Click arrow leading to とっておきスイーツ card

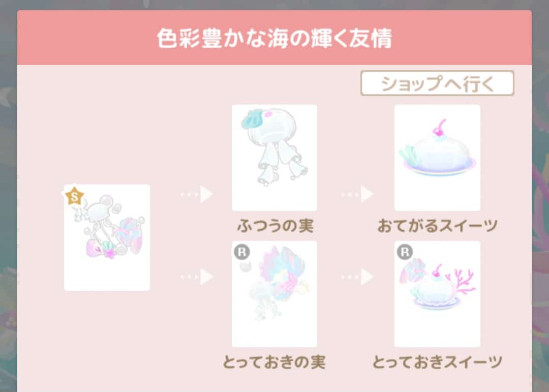pos(357,277)
